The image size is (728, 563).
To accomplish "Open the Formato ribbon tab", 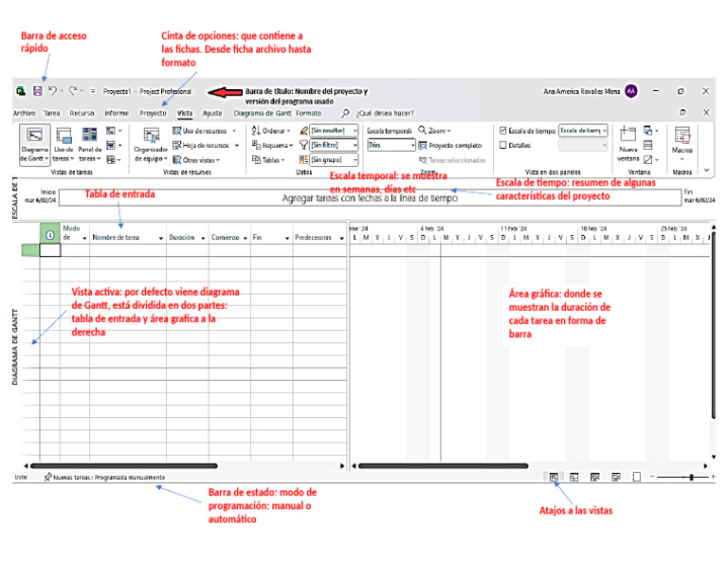I will point(308,113).
